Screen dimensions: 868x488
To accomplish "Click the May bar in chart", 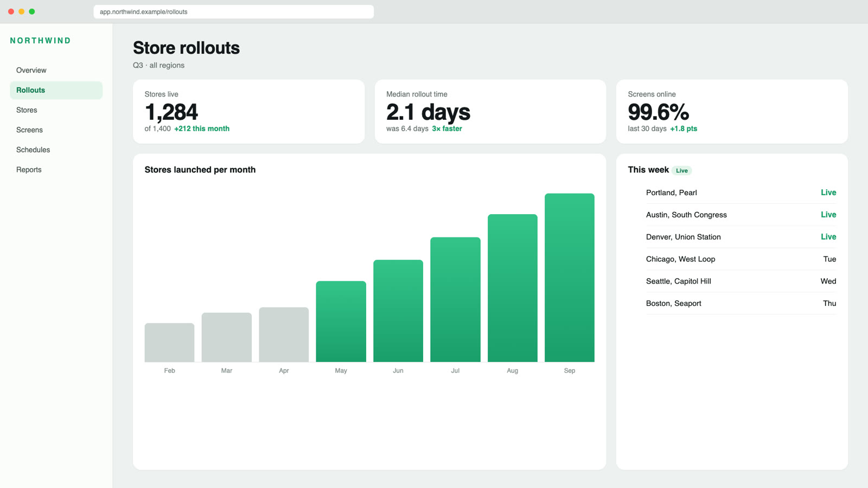I will pyautogui.click(x=341, y=322).
